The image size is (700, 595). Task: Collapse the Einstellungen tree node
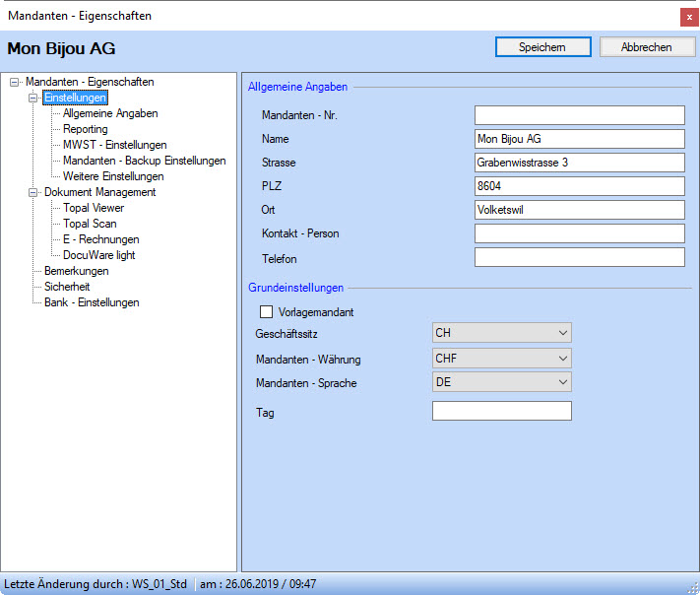[33, 99]
